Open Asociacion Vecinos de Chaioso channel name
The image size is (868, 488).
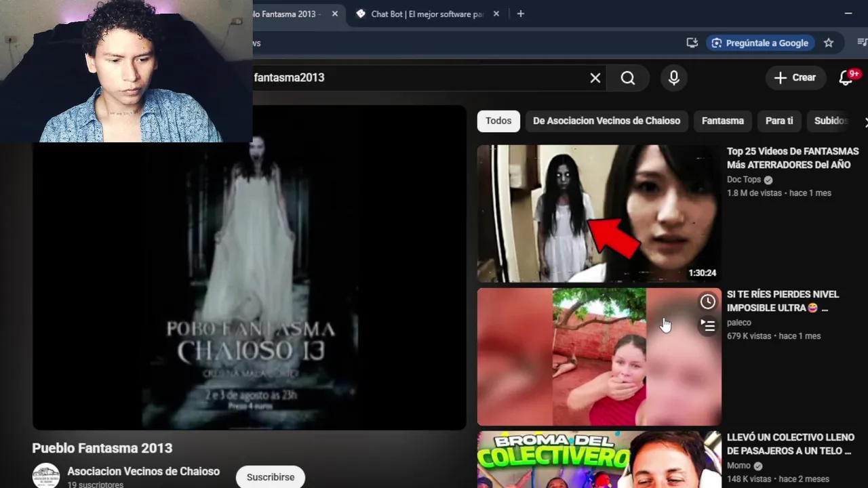143,471
